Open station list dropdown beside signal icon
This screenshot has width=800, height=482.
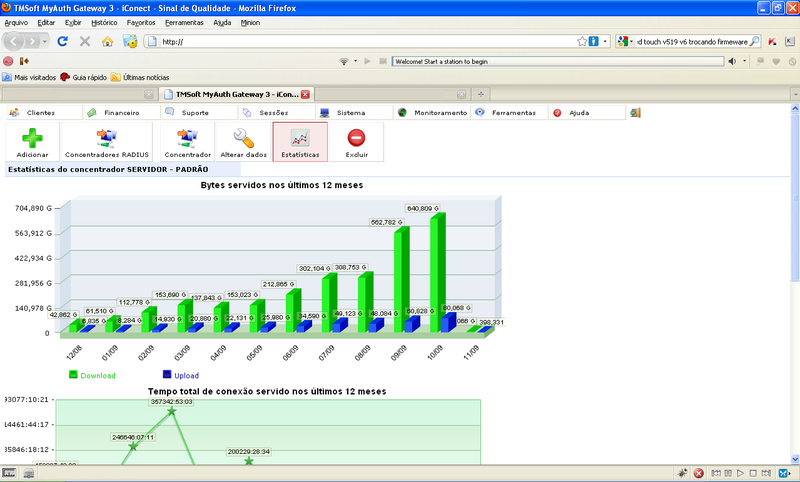pos(356,61)
